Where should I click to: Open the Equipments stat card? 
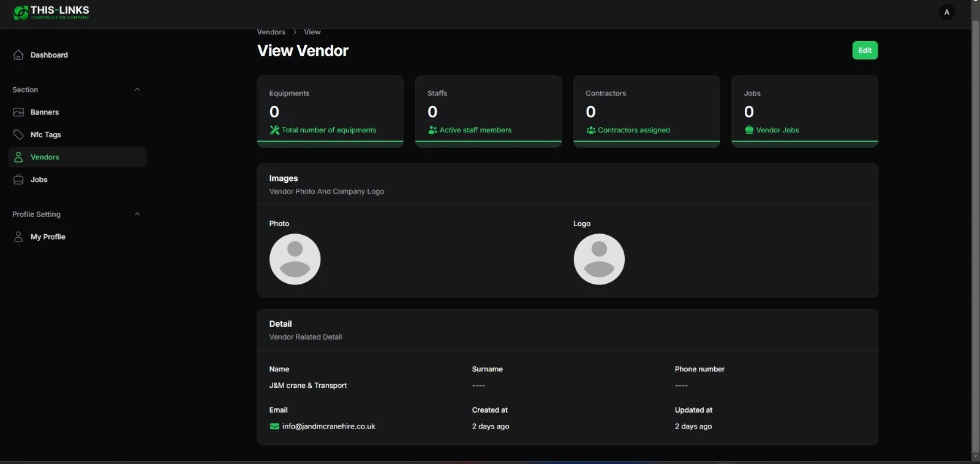[x=330, y=112]
